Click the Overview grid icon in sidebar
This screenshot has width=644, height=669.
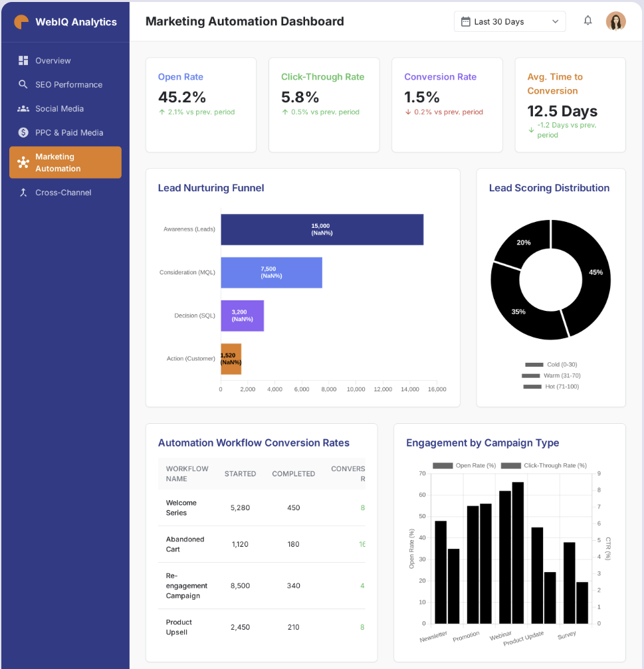pos(23,60)
